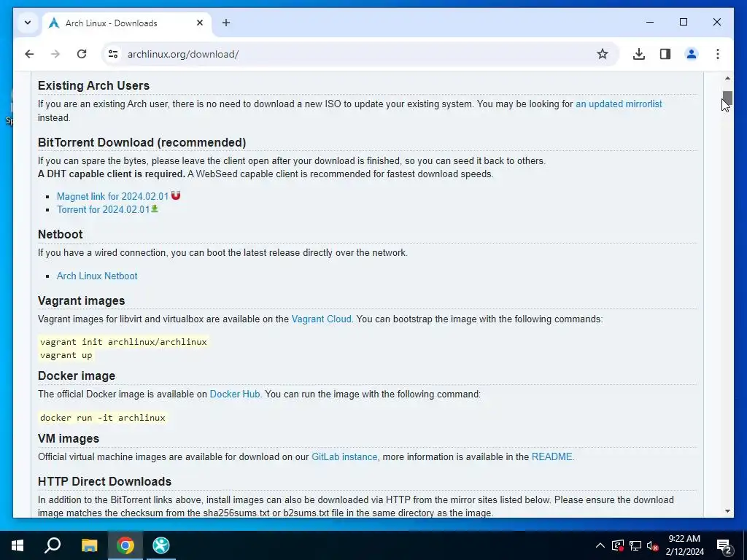
Task: Open network status tray icon
Action: tap(635, 545)
